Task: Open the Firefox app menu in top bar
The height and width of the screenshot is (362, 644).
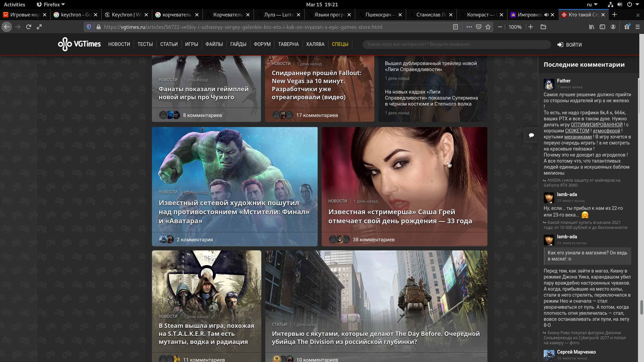Action: 51,4
